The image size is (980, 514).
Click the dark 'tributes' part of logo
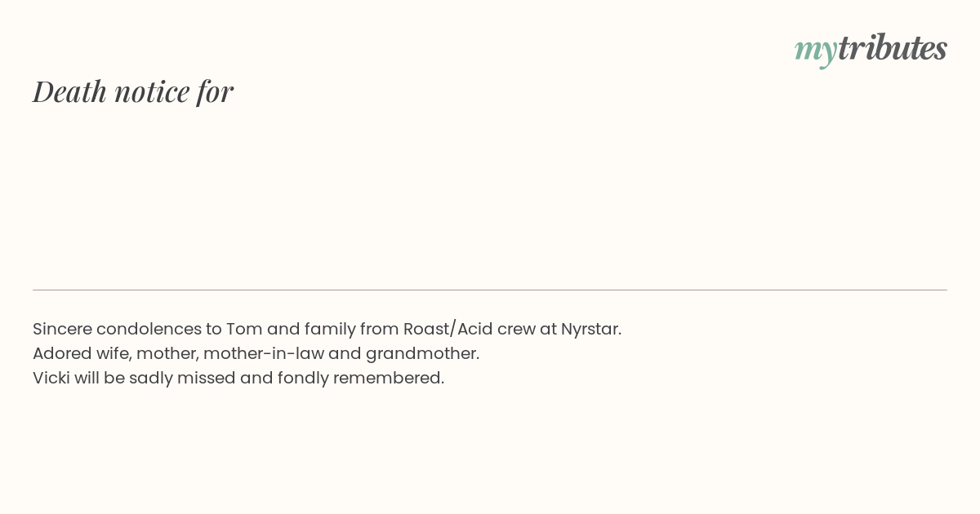coord(893,47)
